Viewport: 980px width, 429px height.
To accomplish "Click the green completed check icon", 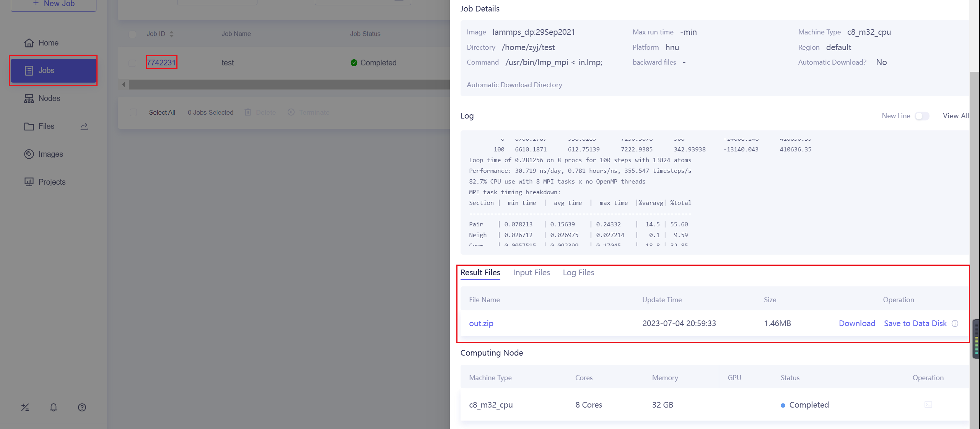I will click(x=354, y=63).
